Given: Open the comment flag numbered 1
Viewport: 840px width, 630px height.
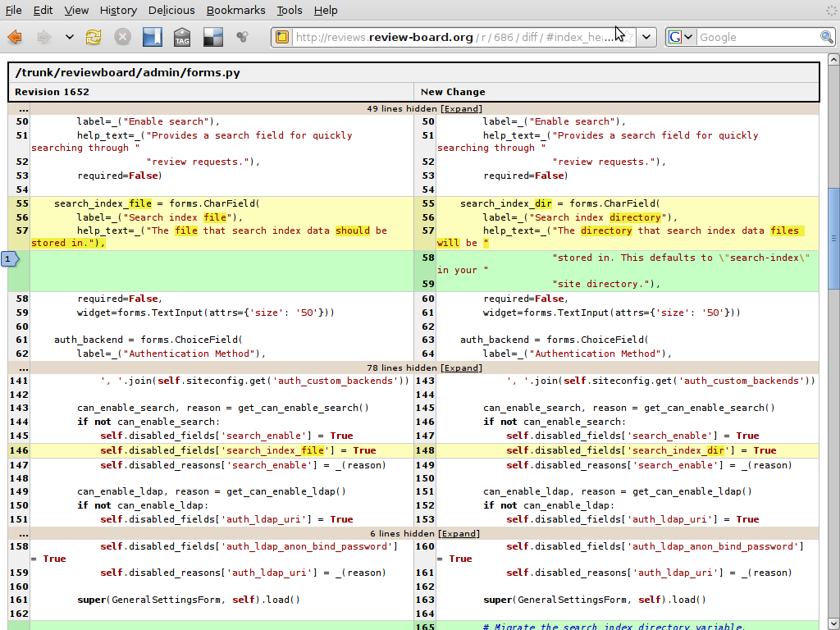Looking at the screenshot, I should [10, 259].
